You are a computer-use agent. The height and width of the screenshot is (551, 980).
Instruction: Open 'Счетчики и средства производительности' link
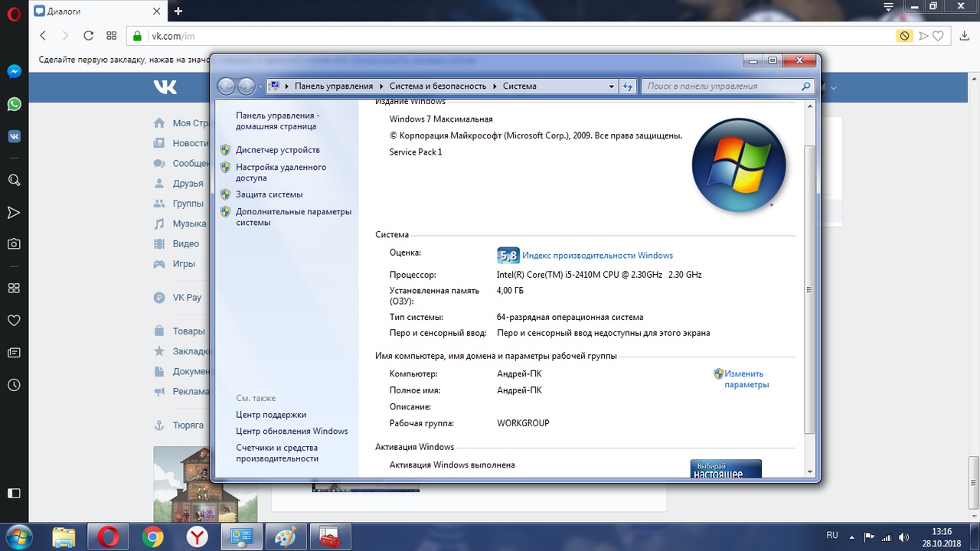(277, 453)
